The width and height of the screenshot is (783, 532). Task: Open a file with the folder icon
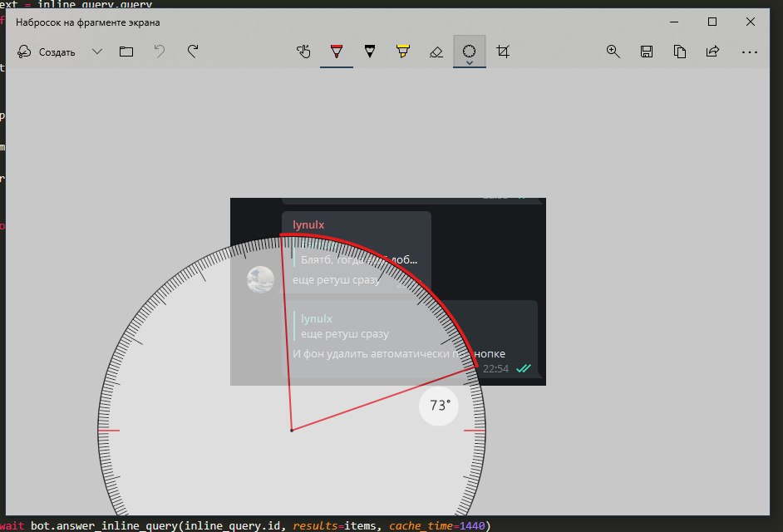tap(126, 52)
